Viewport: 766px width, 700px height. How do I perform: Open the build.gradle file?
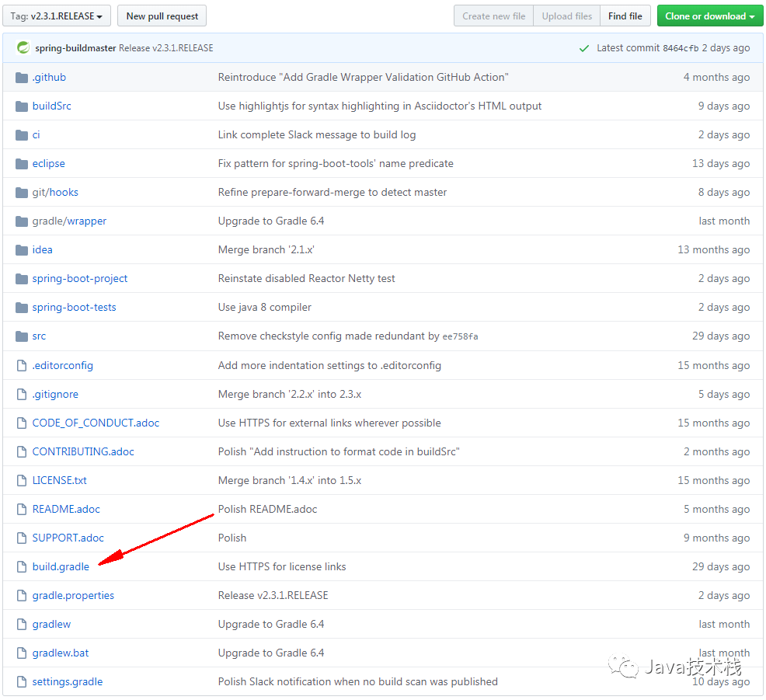pyautogui.click(x=60, y=566)
